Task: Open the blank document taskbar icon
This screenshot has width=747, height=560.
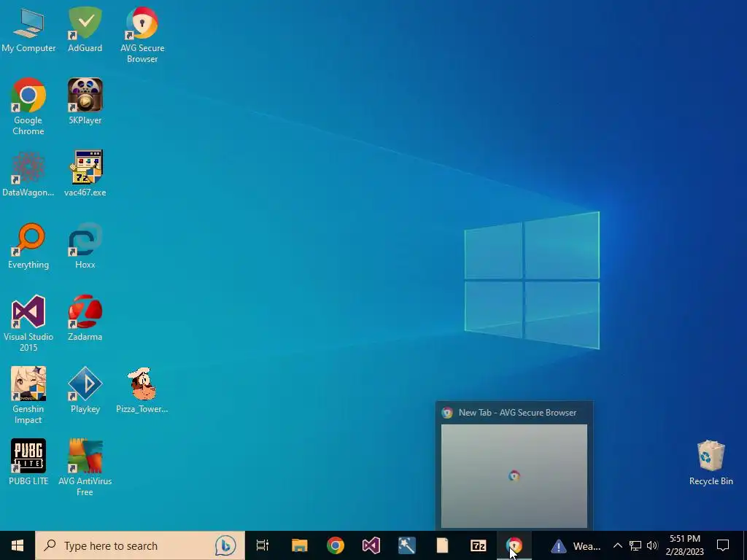Action: pos(443,545)
